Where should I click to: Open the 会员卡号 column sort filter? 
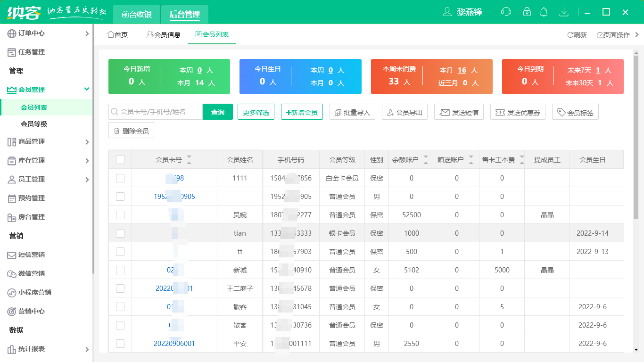(189, 159)
